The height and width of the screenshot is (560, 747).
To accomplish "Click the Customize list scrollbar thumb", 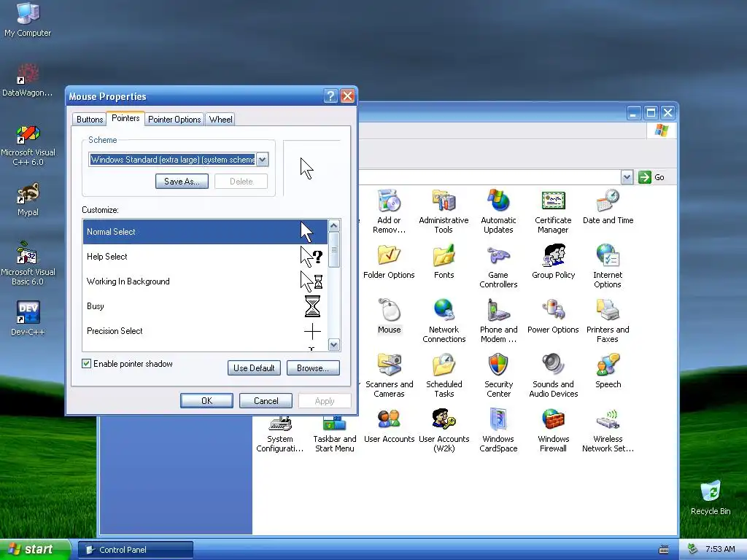I will [x=334, y=250].
